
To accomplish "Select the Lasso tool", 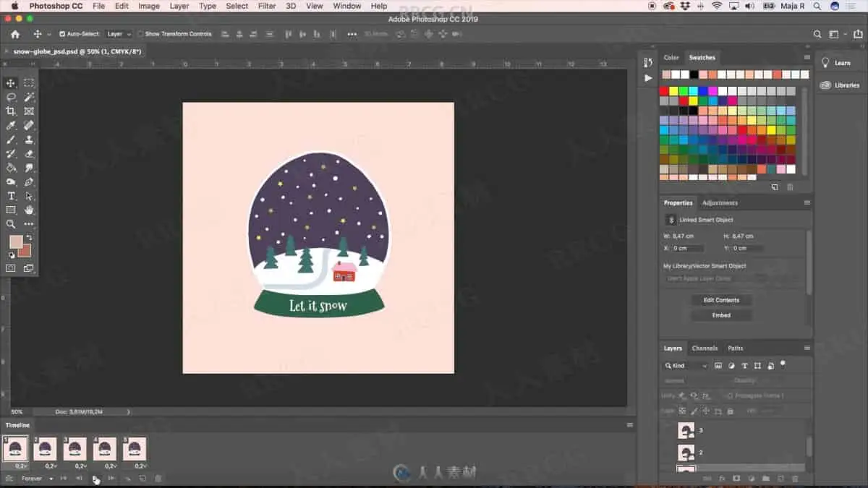I will (12, 97).
